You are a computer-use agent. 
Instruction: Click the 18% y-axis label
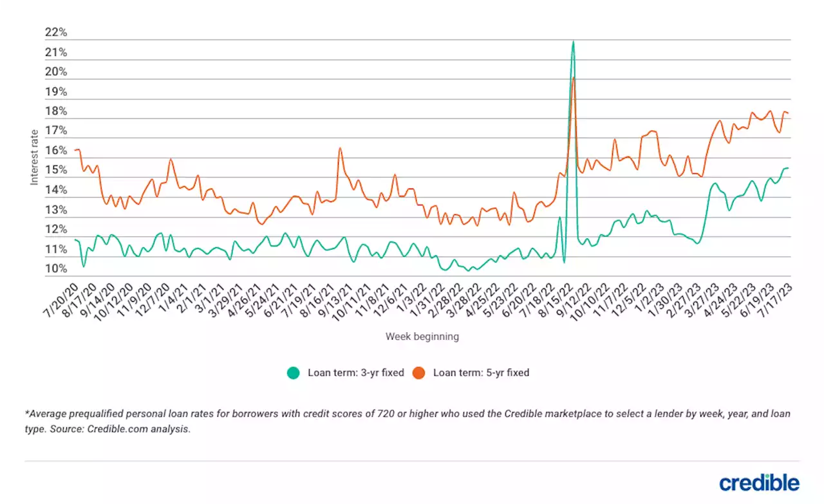click(56, 111)
